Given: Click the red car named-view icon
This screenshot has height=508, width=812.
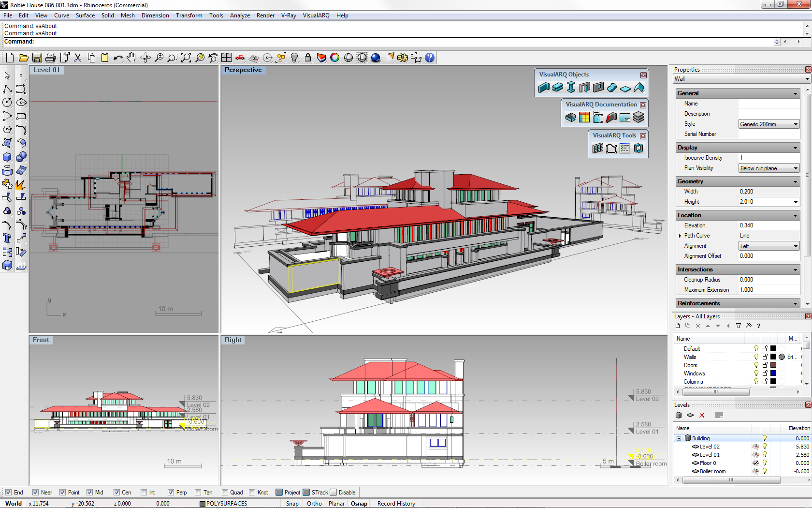Looking at the screenshot, I should click(x=240, y=58).
